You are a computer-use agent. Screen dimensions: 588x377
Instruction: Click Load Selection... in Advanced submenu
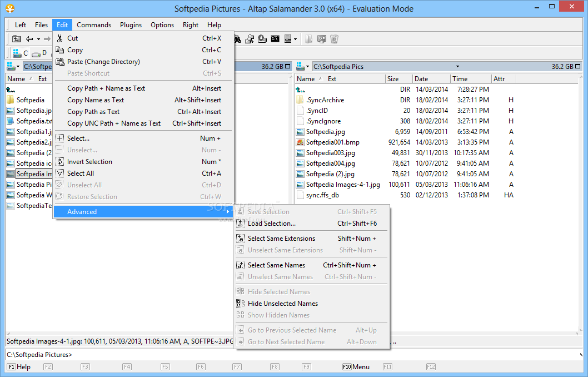point(311,223)
